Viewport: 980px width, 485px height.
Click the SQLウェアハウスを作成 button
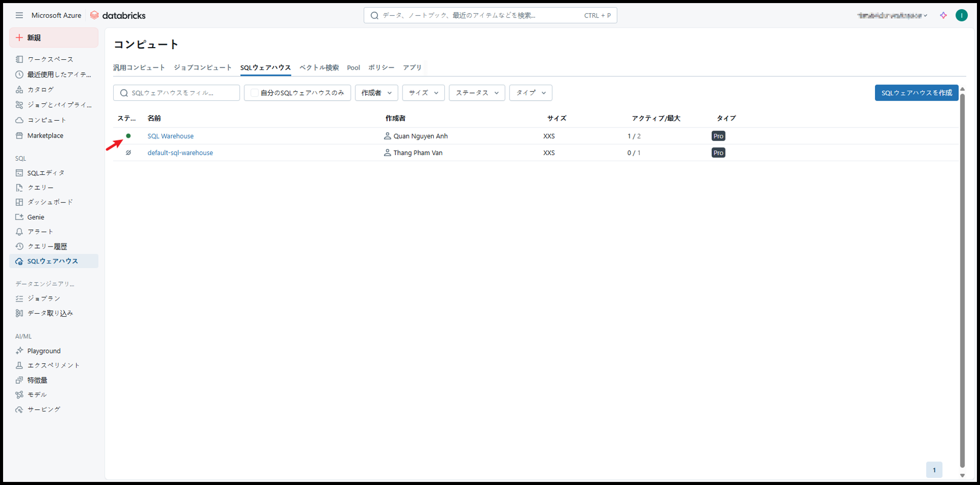click(916, 93)
